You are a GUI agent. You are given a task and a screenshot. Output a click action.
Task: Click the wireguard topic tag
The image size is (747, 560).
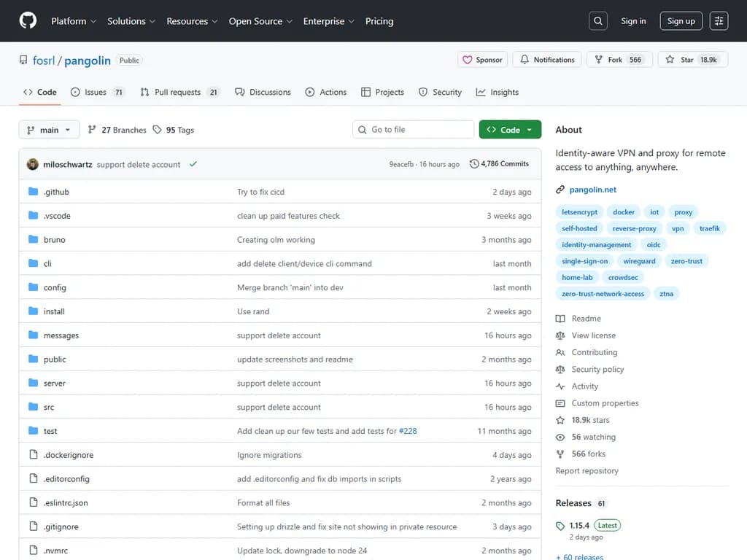coord(639,261)
